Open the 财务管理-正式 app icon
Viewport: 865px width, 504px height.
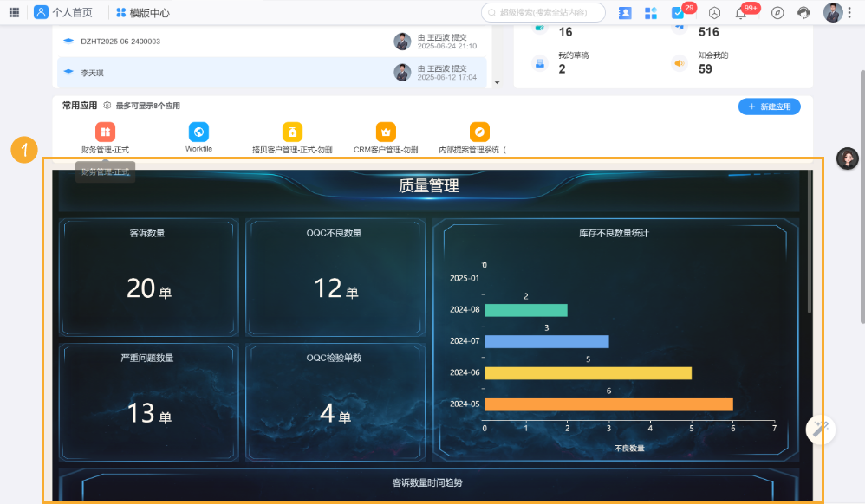[x=104, y=132]
